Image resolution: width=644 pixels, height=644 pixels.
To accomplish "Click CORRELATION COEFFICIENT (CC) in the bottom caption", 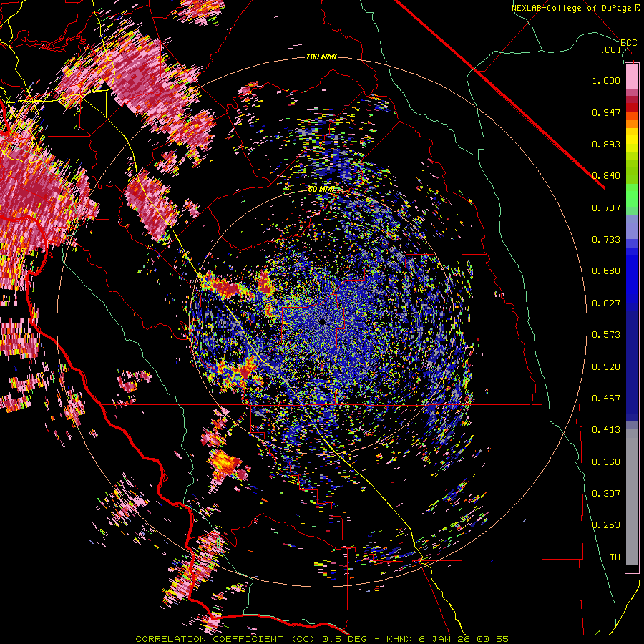I will (x=225, y=639).
